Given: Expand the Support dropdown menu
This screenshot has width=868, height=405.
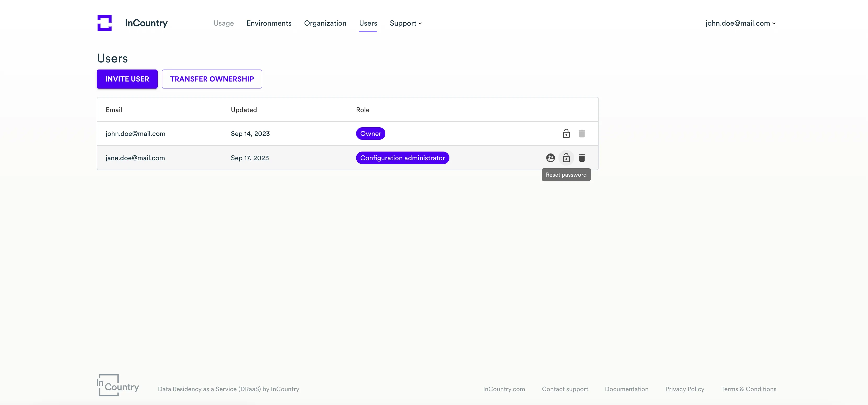Looking at the screenshot, I should tap(406, 23).
